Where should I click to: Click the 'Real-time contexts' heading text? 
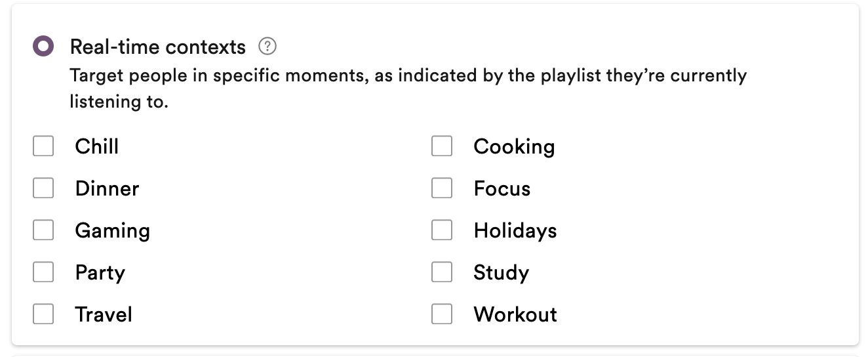pyautogui.click(x=158, y=47)
